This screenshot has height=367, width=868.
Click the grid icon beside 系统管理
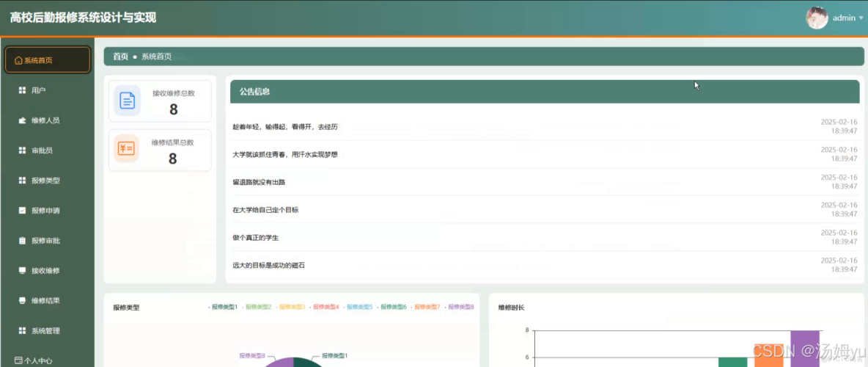pos(22,331)
